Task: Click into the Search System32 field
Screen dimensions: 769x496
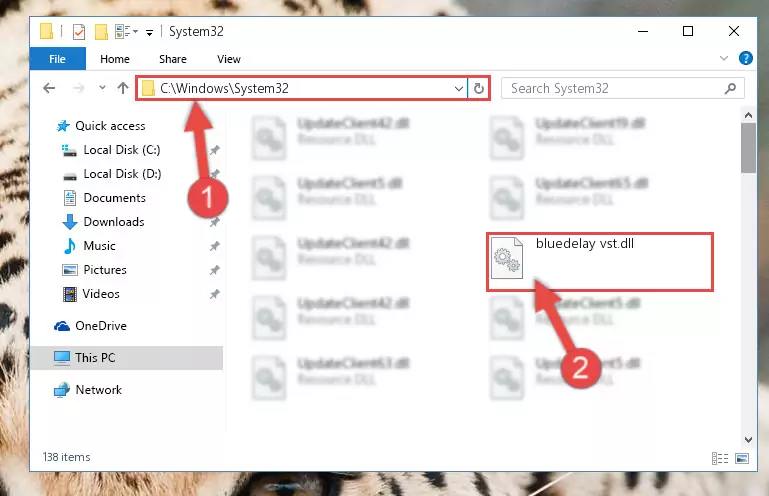Action: tap(613, 88)
